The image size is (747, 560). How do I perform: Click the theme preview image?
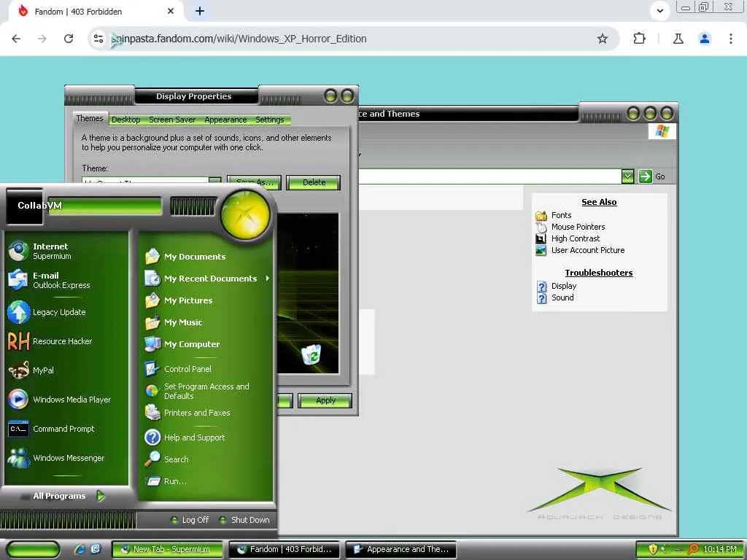coord(308,293)
